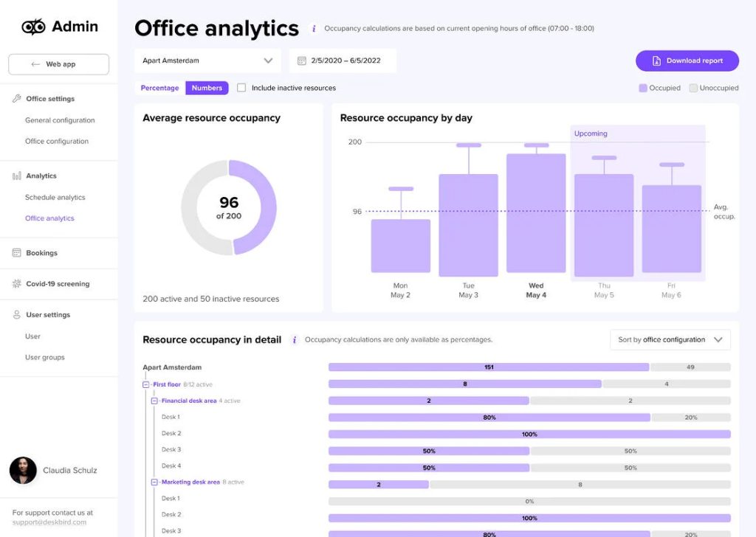Viewport: 756px width, 537px height.
Task: Enable Include inactive resources
Action: click(241, 87)
